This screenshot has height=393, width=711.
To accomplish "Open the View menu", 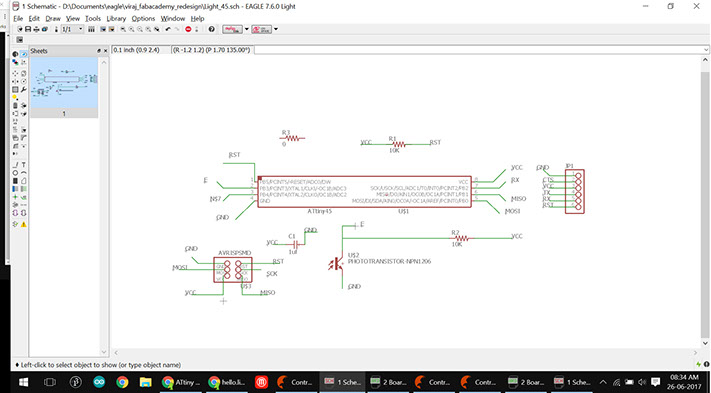I will 73,19.
